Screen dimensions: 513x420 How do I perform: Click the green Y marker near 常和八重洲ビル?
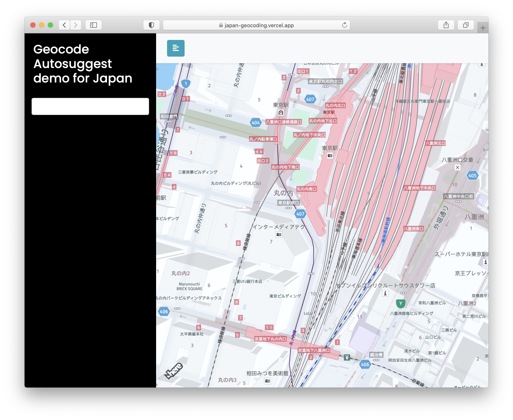401,303
